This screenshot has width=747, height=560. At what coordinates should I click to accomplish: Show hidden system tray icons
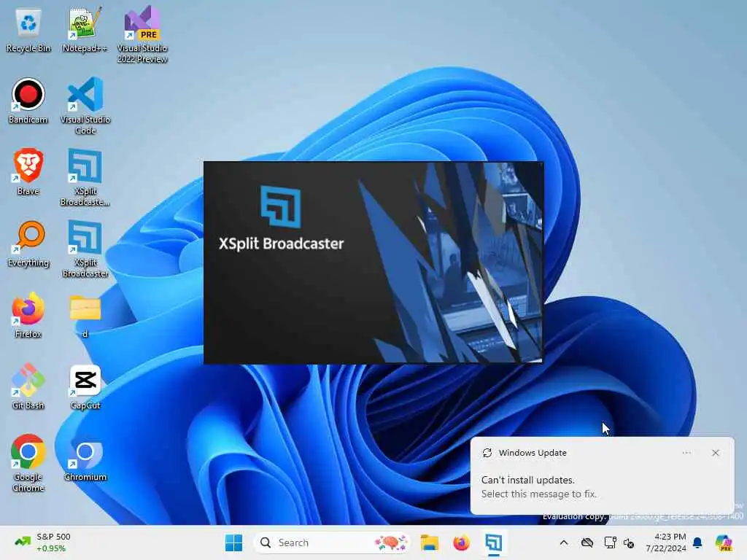click(564, 542)
